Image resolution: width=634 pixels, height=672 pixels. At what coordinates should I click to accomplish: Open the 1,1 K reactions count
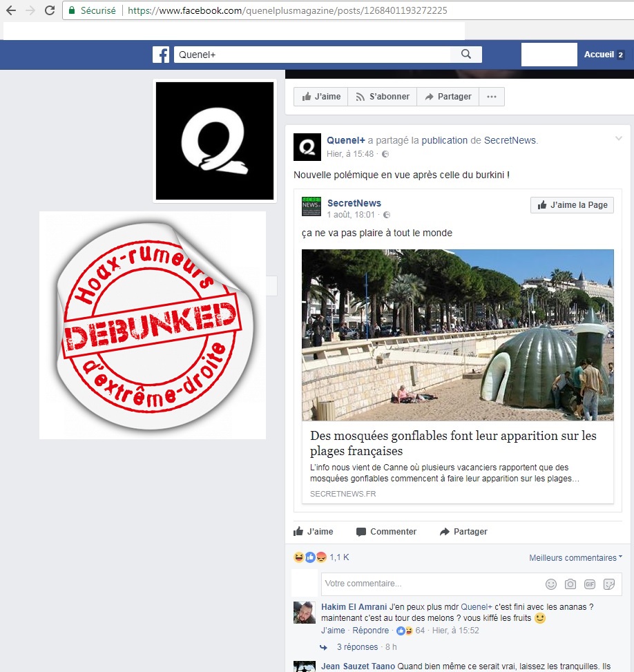pos(339,557)
